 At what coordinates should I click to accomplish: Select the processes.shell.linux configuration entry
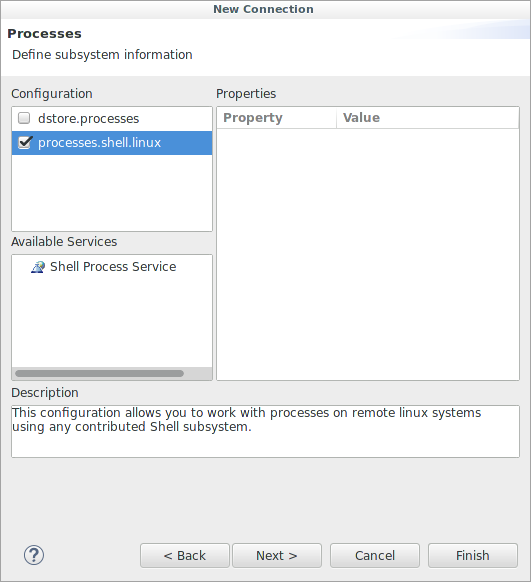[112, 143]
